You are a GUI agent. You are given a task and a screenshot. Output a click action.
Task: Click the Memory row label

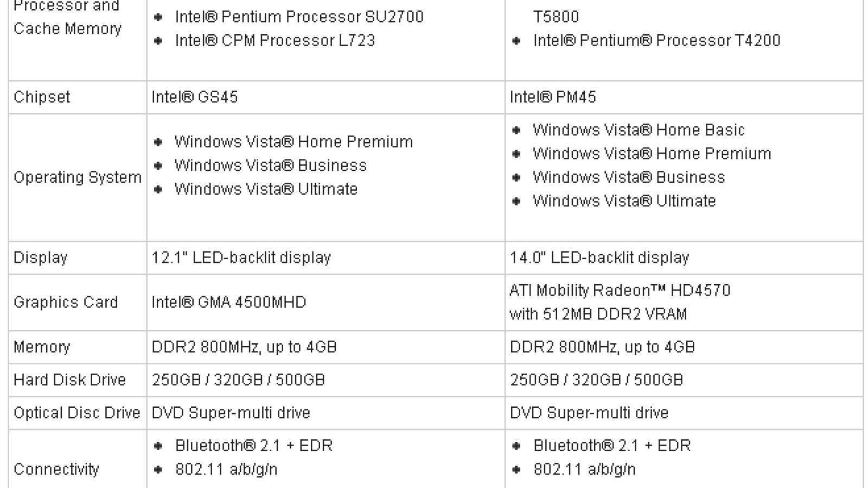(42, 347)
